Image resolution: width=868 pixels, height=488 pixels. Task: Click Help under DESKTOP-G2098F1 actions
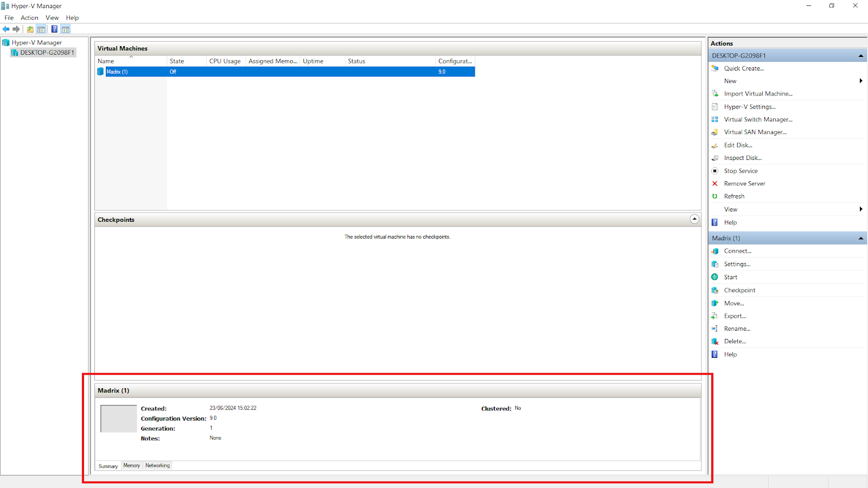(730, 222)
